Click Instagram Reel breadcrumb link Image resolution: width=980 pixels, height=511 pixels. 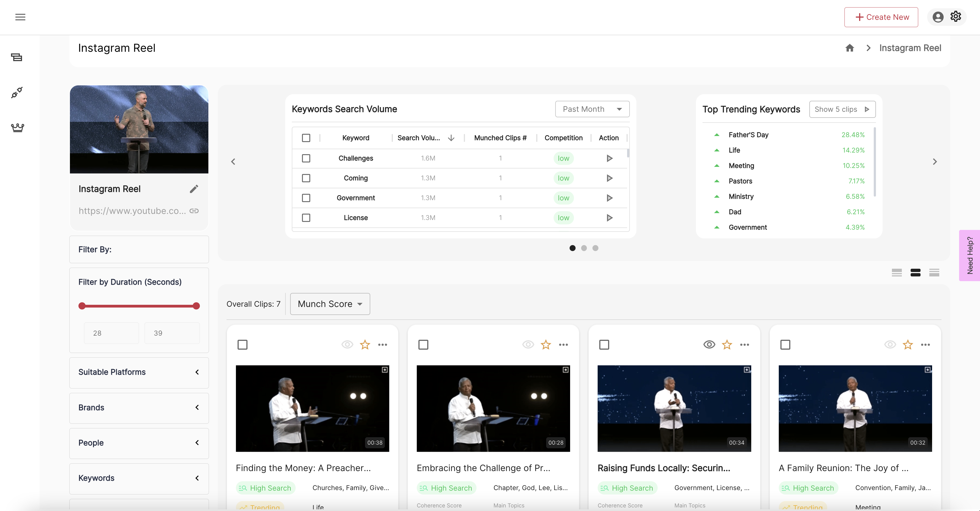point(910,48)
